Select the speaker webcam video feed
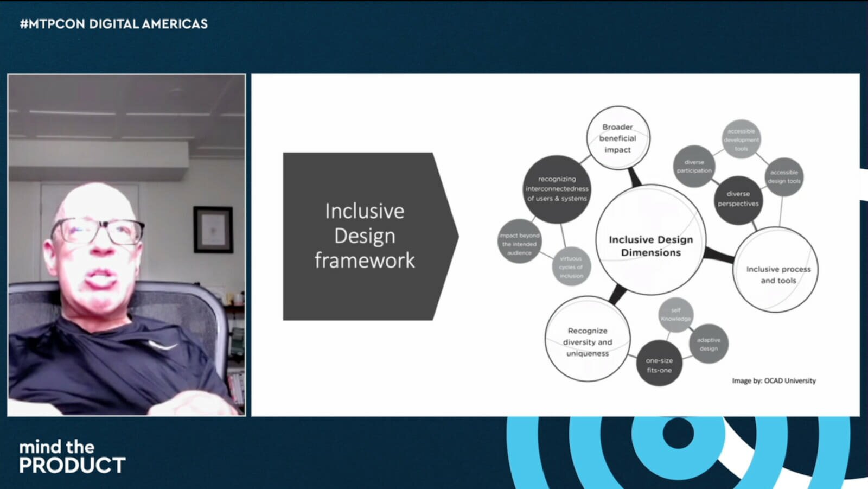 tap(126, 245)
